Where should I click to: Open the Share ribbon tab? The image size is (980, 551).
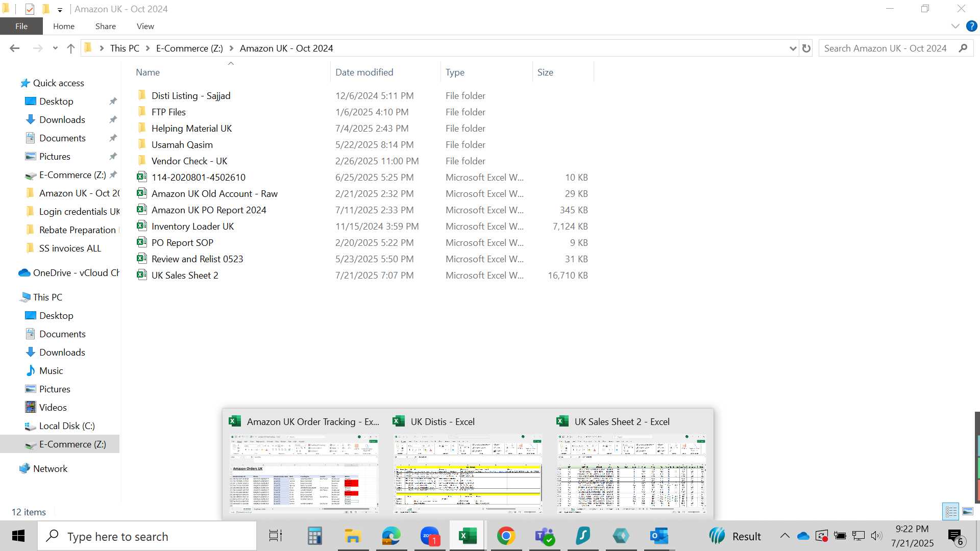click(x=106, y=26)
